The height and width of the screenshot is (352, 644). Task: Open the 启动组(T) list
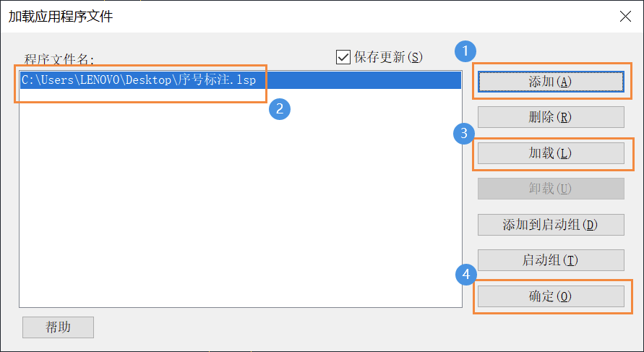pos(551,260)
